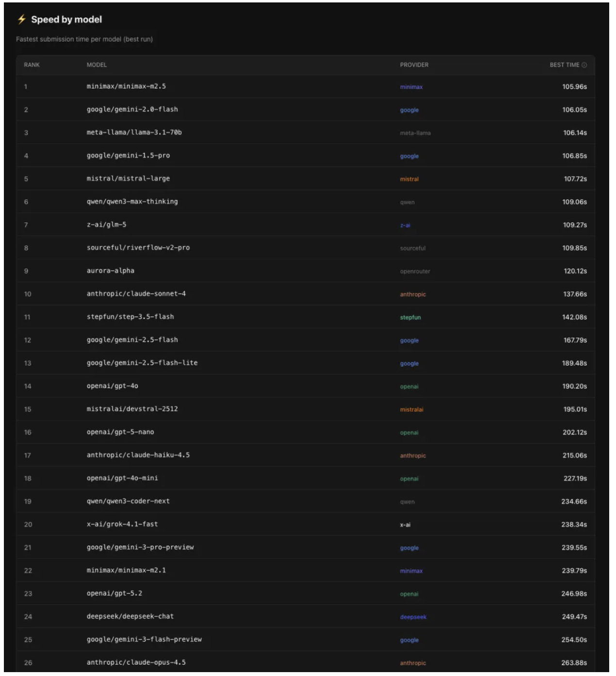Click the qwen/qwen3-max-thinking model name

click(x=132, y=202)
